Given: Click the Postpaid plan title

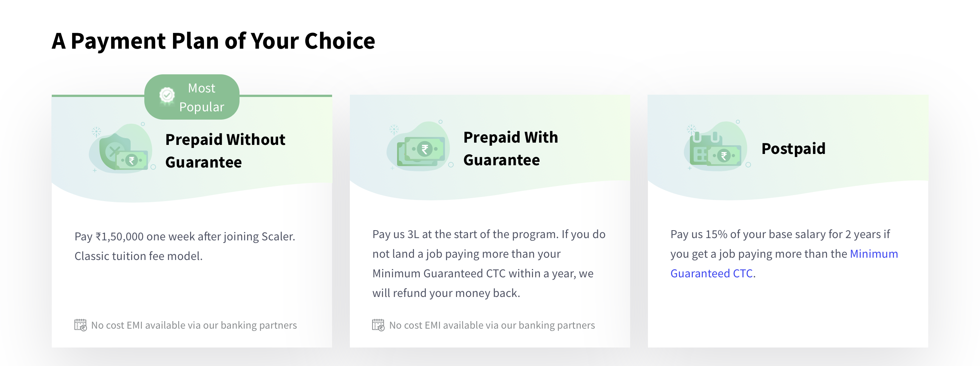Looking at the screenshot, I should point(793,149).
